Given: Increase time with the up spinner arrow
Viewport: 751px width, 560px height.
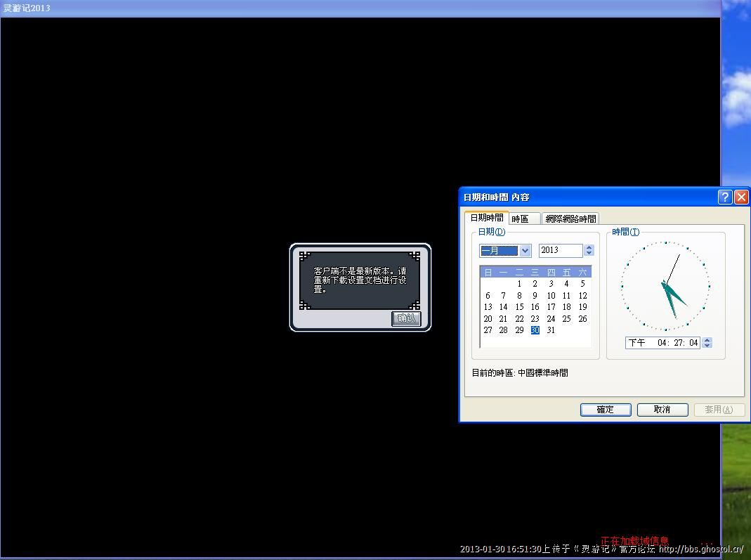Looking at the screenshot, I should pos(707,340).
